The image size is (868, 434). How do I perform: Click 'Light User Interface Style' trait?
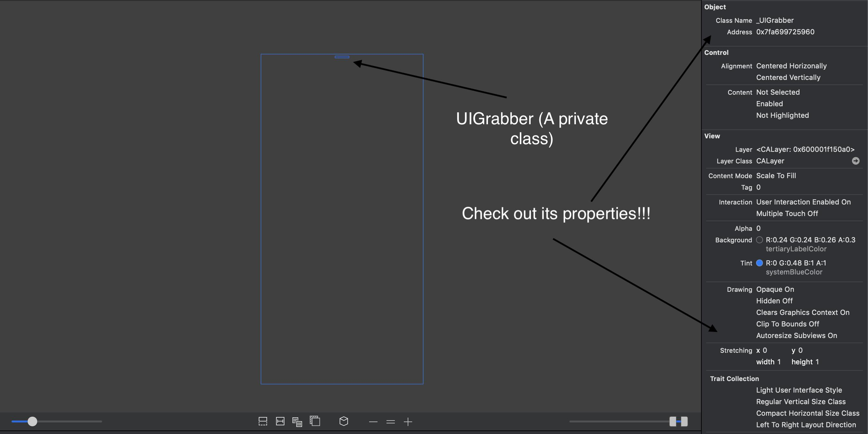pyautogui.click(x=799, y=390)
